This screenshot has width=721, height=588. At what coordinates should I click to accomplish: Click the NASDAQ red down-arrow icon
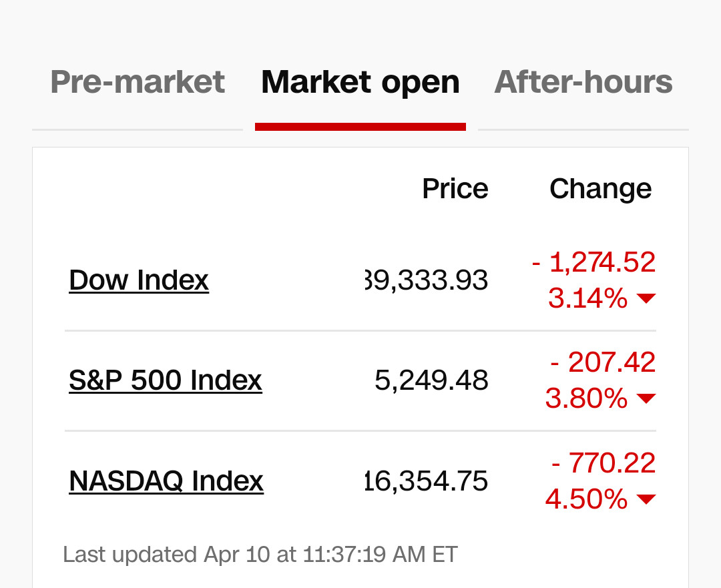(x=646, y=499)
